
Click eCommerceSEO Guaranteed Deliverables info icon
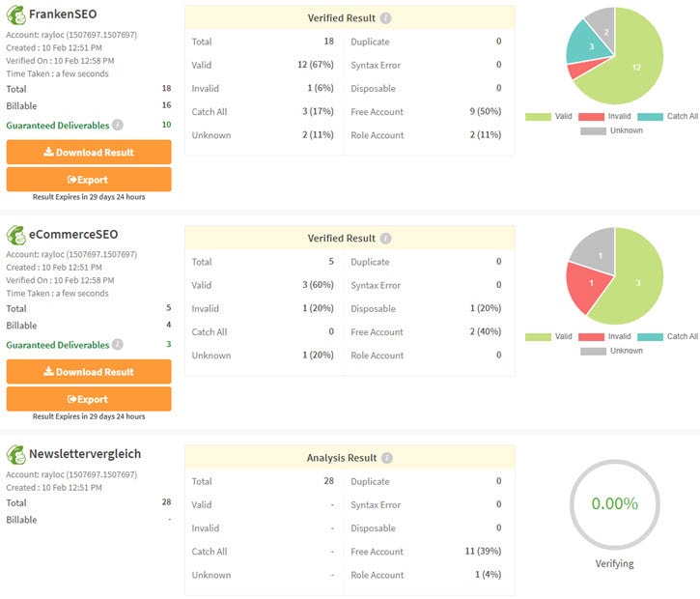(118, 345)
